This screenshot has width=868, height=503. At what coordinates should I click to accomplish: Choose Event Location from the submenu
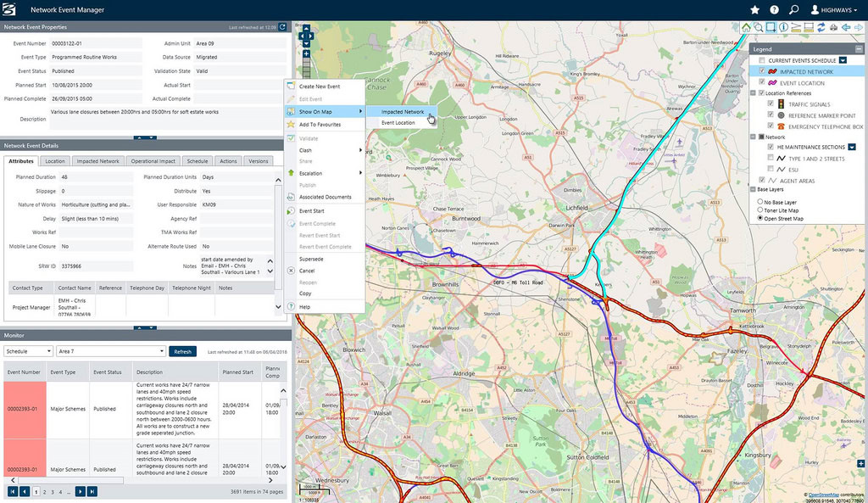[x=398, y=123]
